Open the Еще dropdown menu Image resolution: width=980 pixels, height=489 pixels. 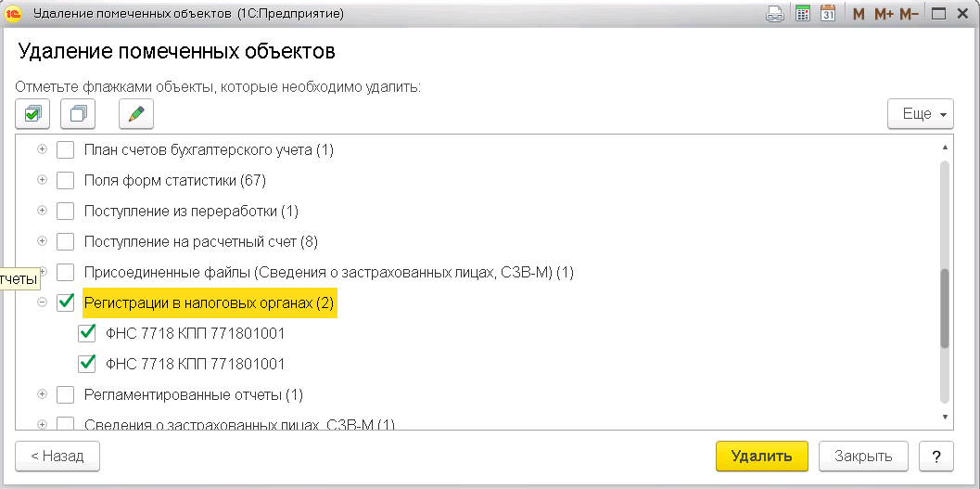[x=920, y=114]
